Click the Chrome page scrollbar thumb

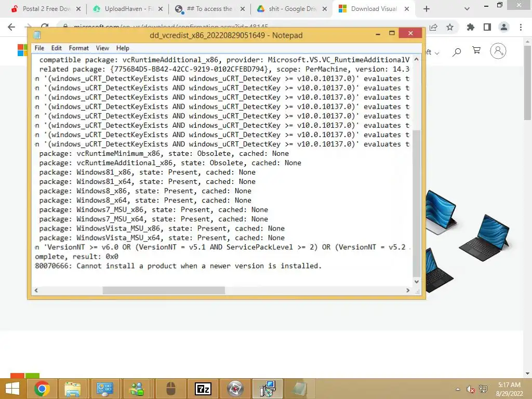pos(527,83)
